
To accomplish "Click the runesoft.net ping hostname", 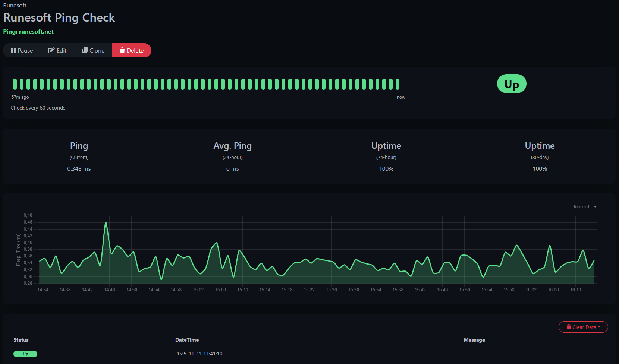I will tap(36, 32).
